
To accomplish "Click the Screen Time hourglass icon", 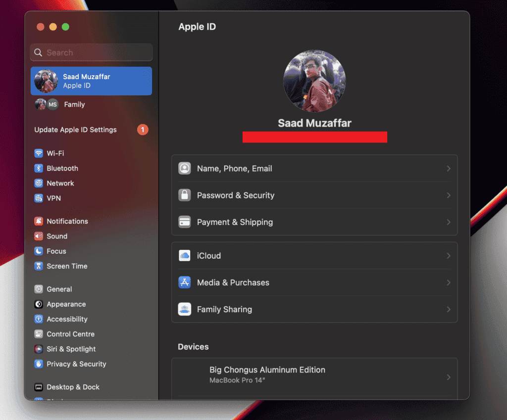I will point(39,266).
